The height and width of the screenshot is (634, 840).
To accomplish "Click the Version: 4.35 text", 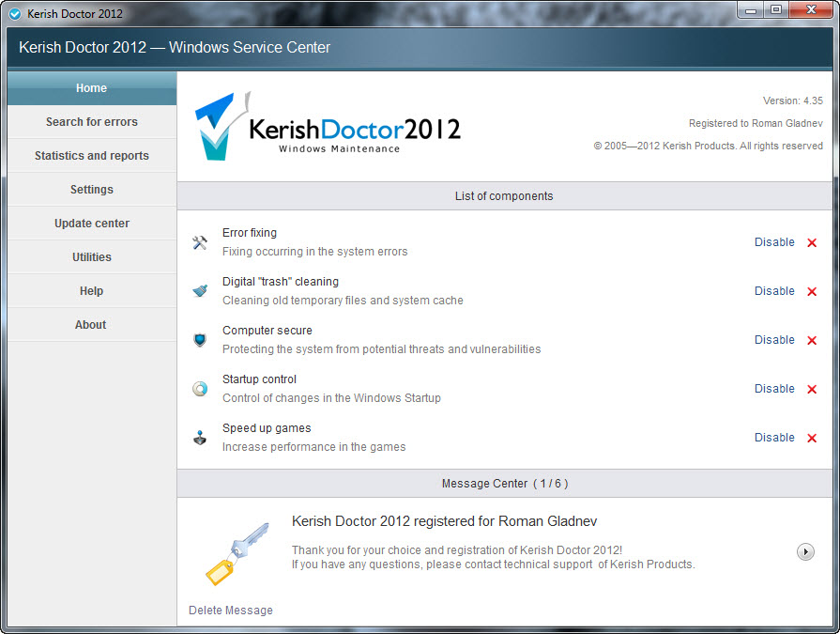I will pos(793,101).
